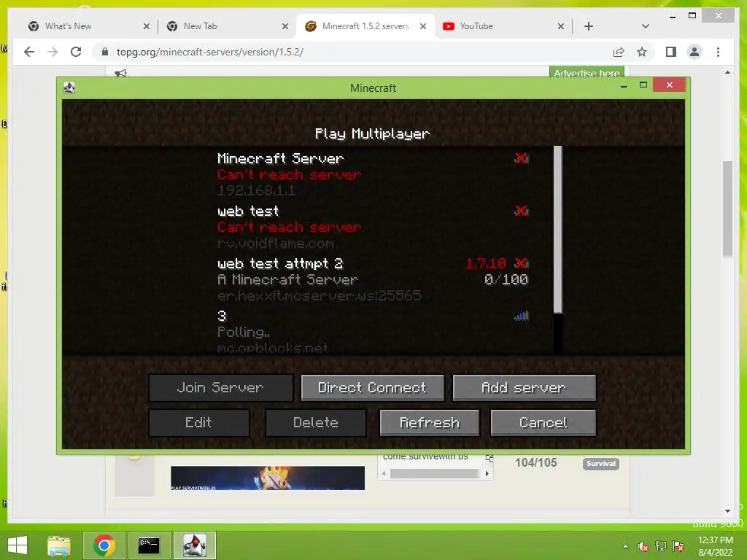
Task: Open Direct Connect dialog
Action: (x=373, y=388)
